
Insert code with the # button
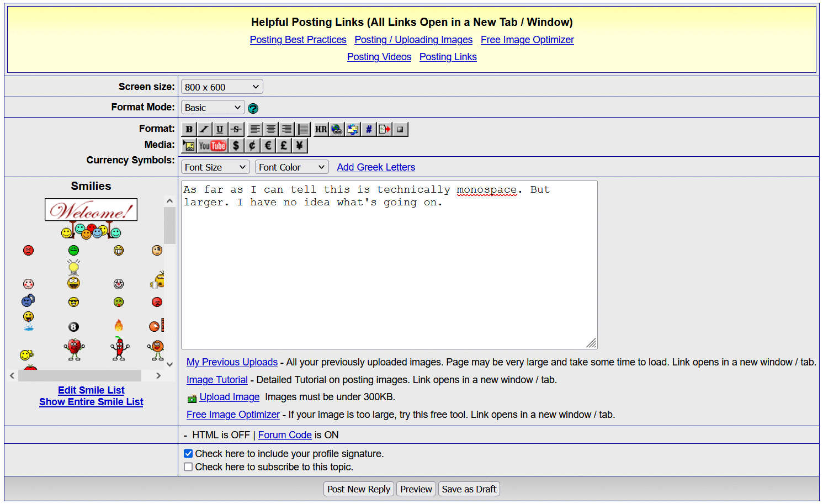coord(369,129)
